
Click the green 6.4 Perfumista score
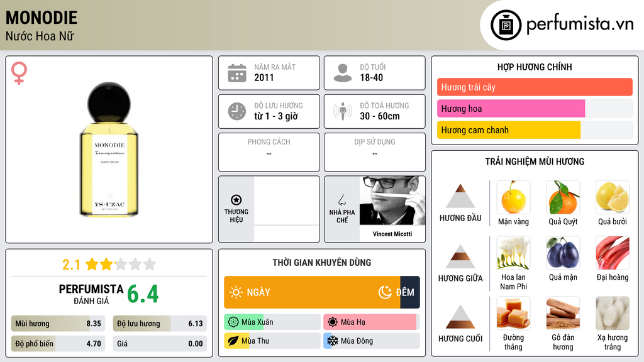point(143,294)
